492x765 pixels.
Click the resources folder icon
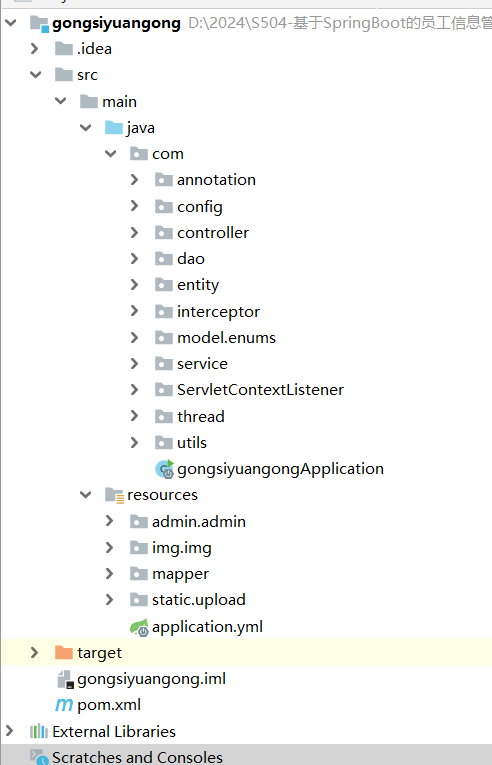(114, 495)
